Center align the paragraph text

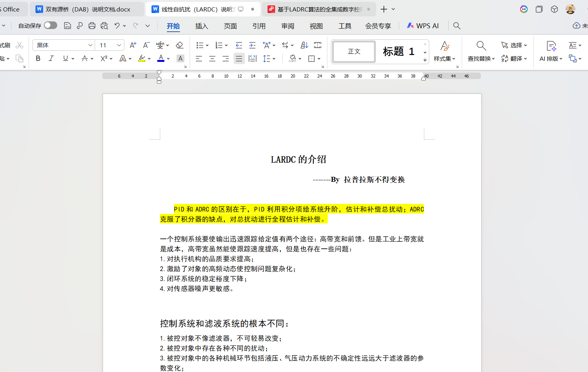(212, 58)
